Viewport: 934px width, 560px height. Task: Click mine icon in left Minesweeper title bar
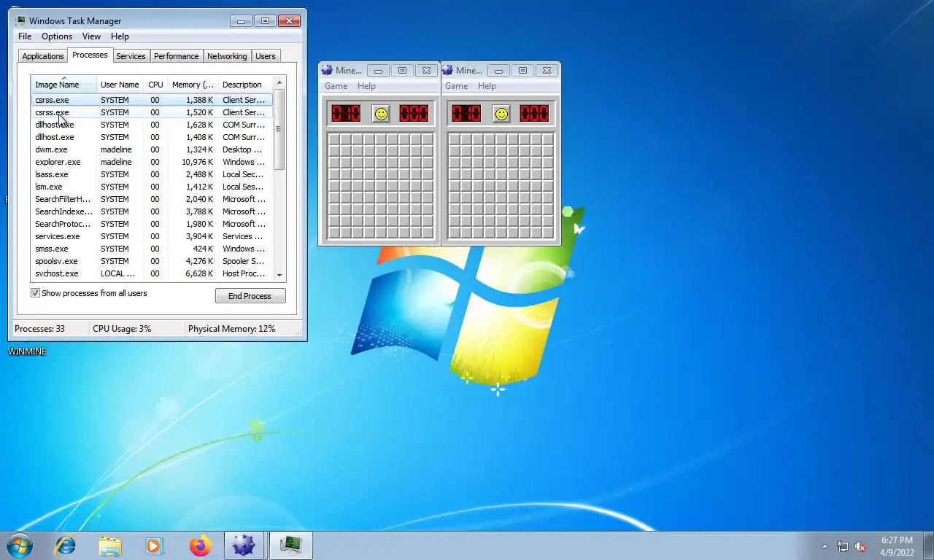coord(327,70)
